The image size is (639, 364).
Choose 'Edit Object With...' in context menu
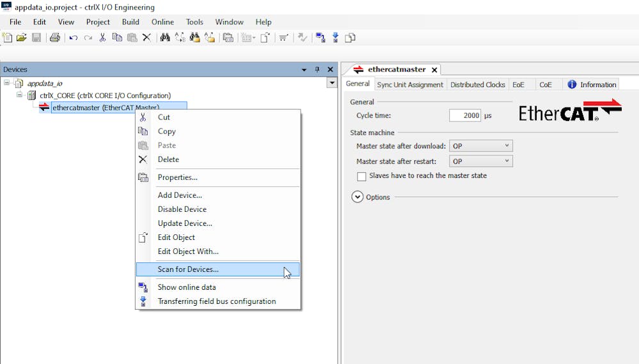(218, 251)
